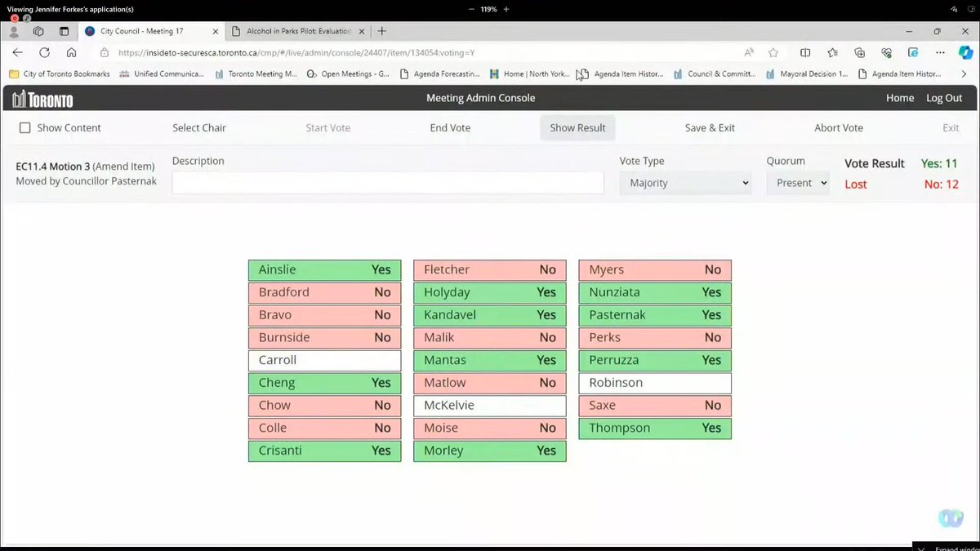Click the red Lost result text

[855, 184]
